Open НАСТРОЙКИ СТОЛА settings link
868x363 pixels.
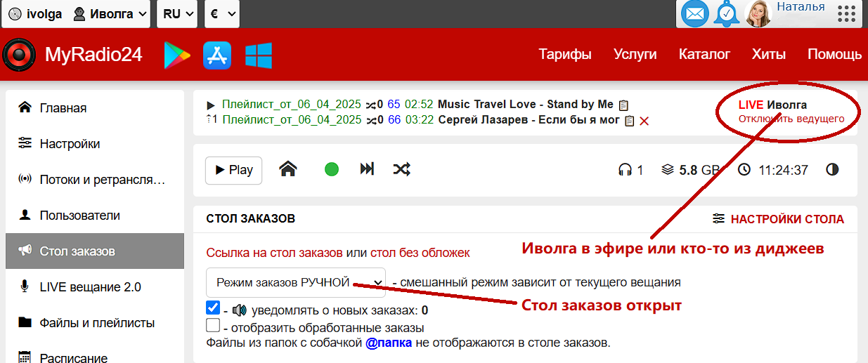point(778,219)
